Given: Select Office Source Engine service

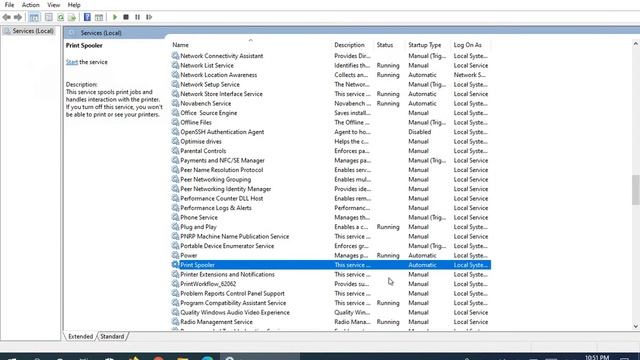Looking at the screenshot, I should 331,113.
